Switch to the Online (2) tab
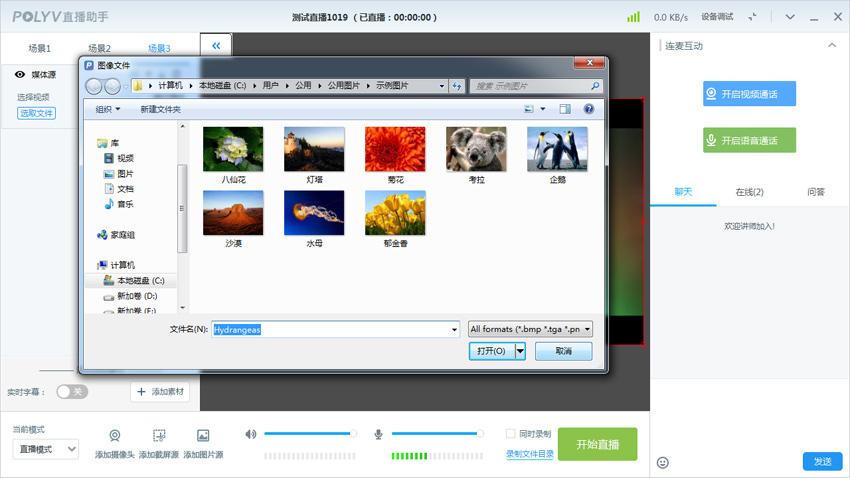The width and height of the screenshot is (850, 478). pos(749,192)
